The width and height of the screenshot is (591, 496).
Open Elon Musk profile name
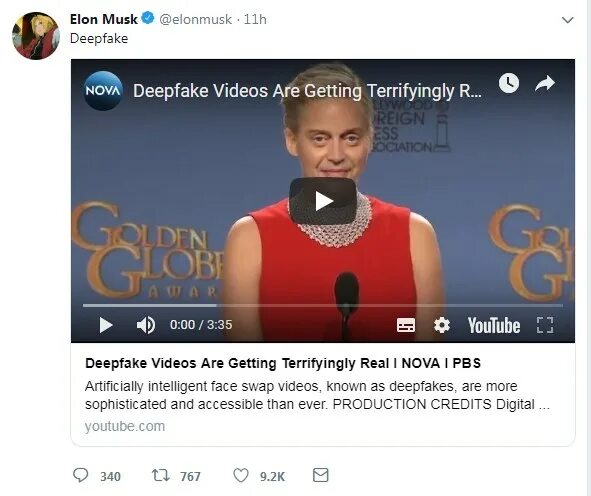click(x=104, y=19)
